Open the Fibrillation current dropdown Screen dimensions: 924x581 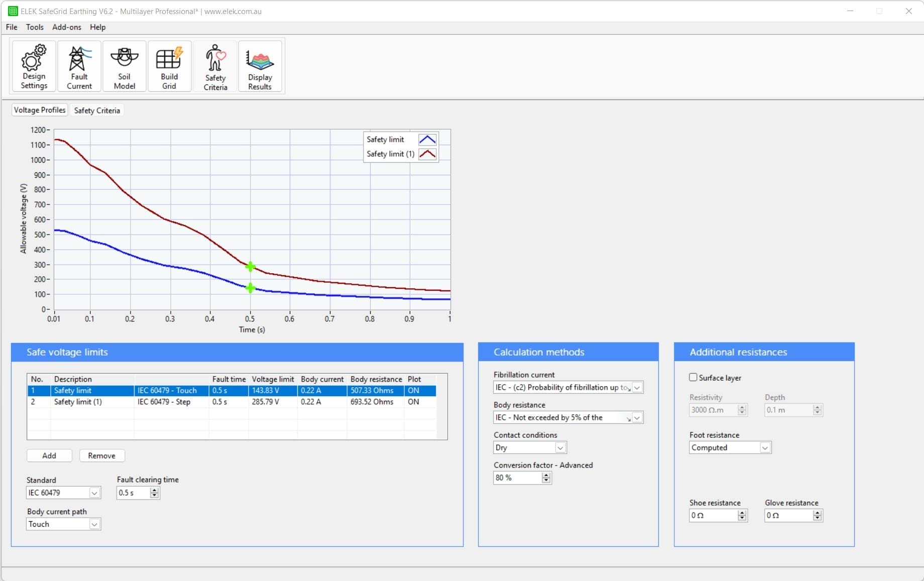637,387
